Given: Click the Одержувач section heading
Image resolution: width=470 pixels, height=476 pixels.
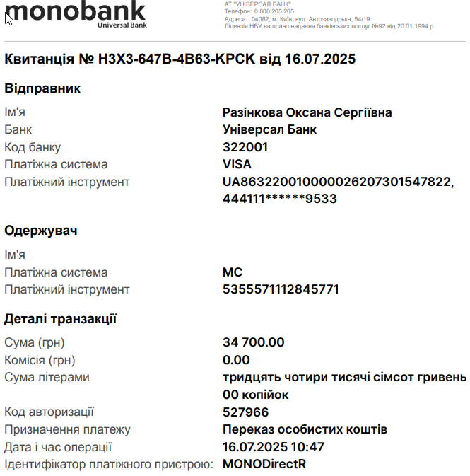Looking at the screenshot, I should pyautogui.click(x=41, y=231).
